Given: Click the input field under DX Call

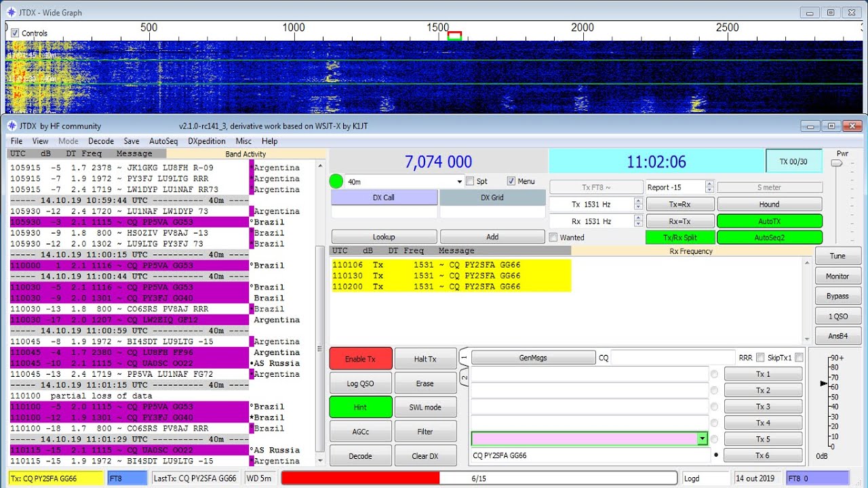Looking at the screenshot, I should pos(384,212).
